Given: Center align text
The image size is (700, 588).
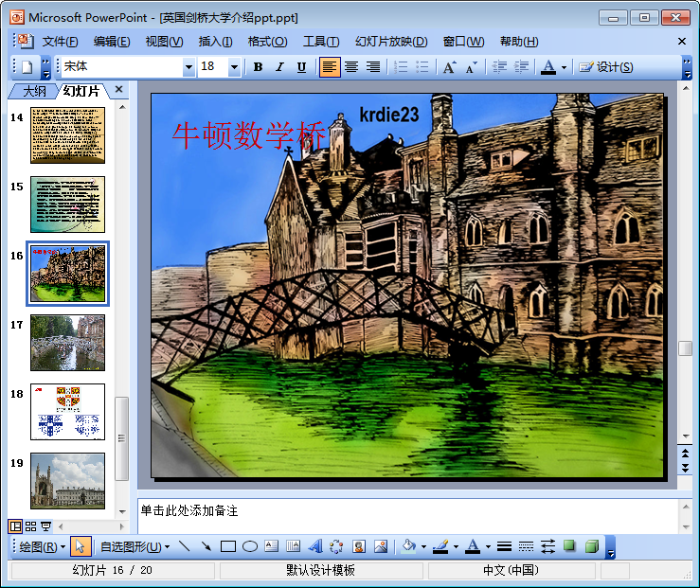Looking at the screenshot, I should click(351, 67).
